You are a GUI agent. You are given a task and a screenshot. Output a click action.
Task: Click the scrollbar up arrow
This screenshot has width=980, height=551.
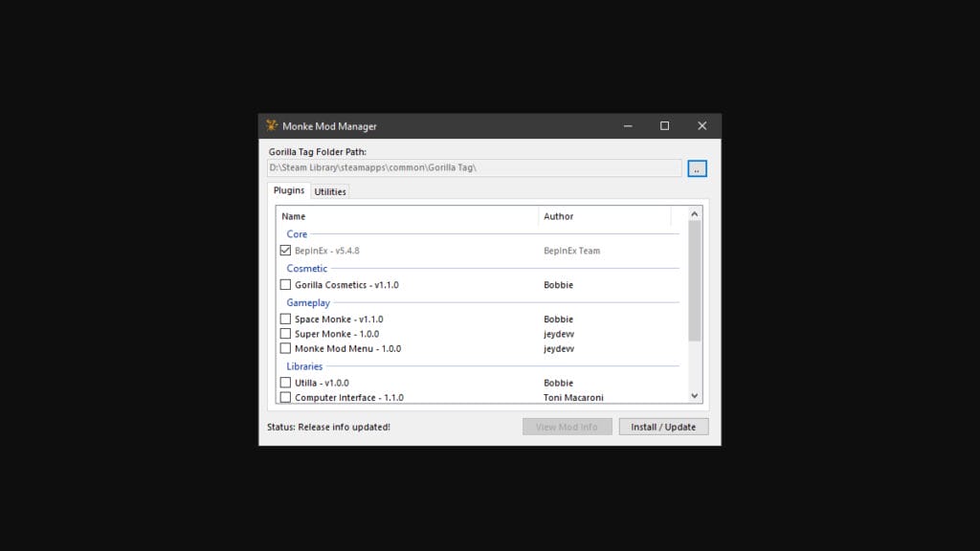click(x=694, y=212)
